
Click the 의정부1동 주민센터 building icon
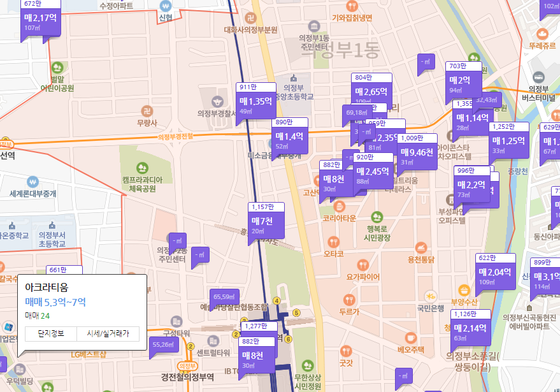314,26
